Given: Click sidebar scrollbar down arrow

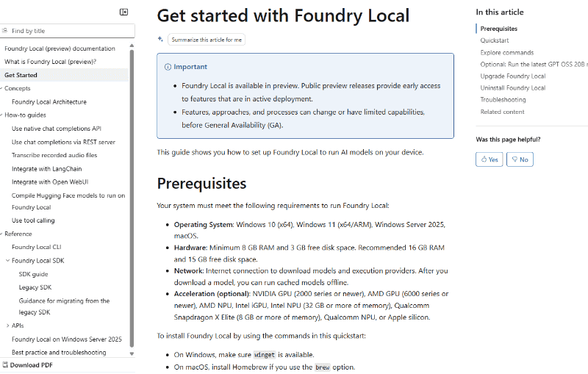Looking at the screenshot, I should click(x=132, y=353).
